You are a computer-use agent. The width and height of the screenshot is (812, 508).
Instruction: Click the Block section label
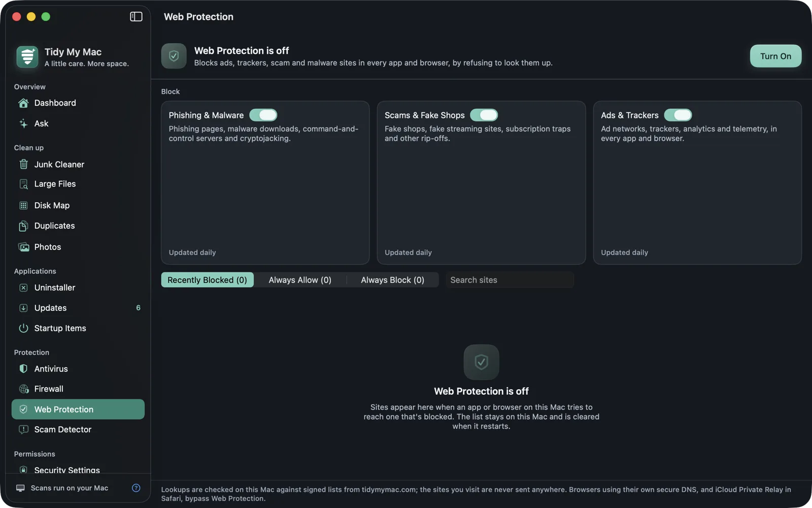(171, 91)
